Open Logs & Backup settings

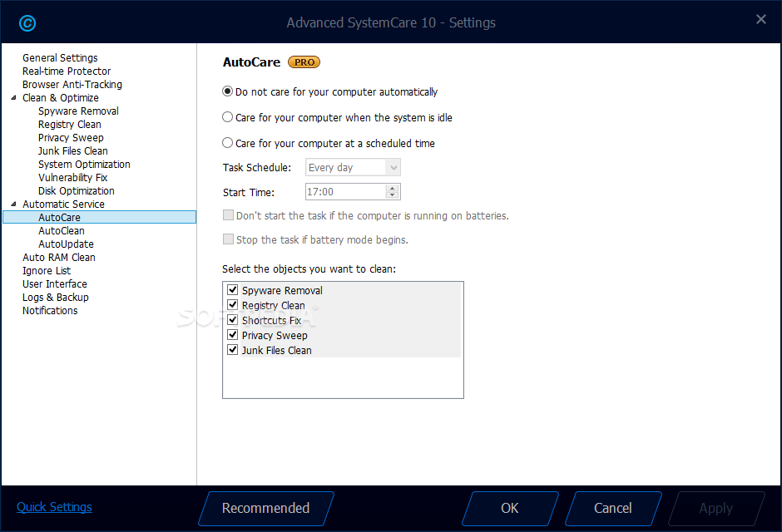pos(56,298)
